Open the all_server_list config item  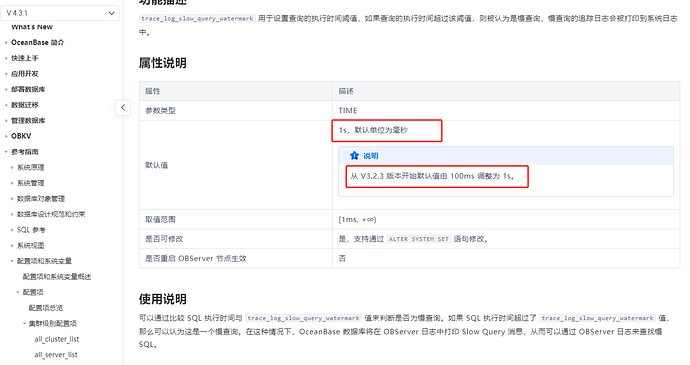[56, 354]
